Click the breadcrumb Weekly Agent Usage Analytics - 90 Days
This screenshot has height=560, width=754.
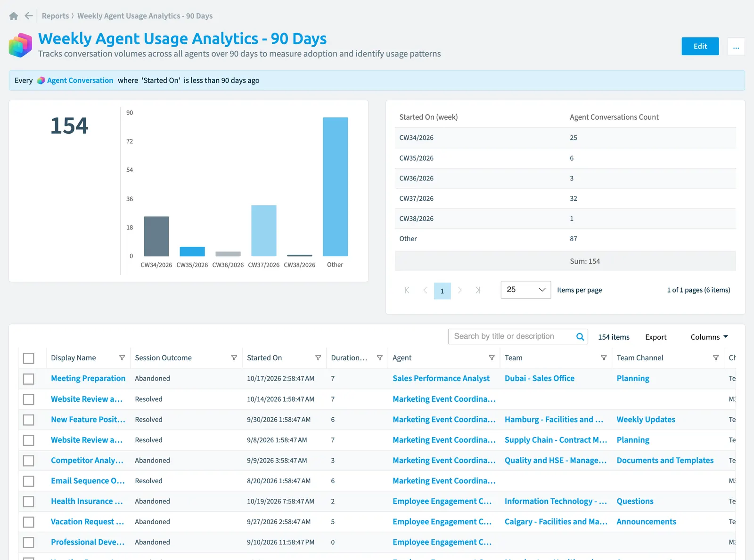coord(145,16)
